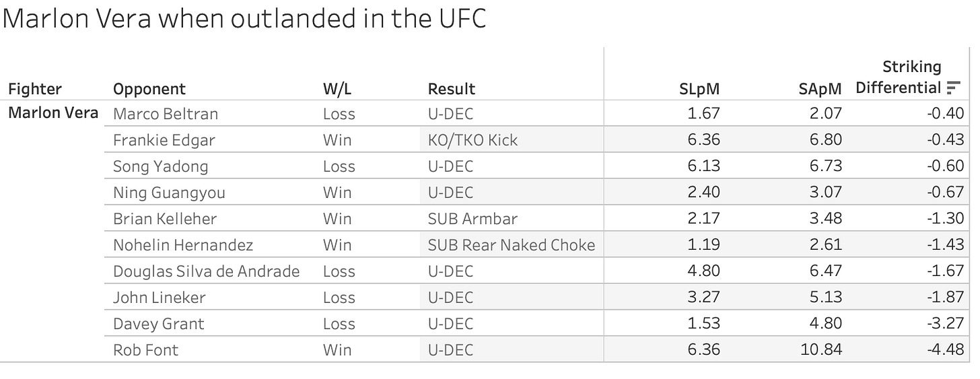Viewport: 980px width, 379px height.
Task: Select the SApM column header
Action: pyautogui.click(x=820, y=89)
